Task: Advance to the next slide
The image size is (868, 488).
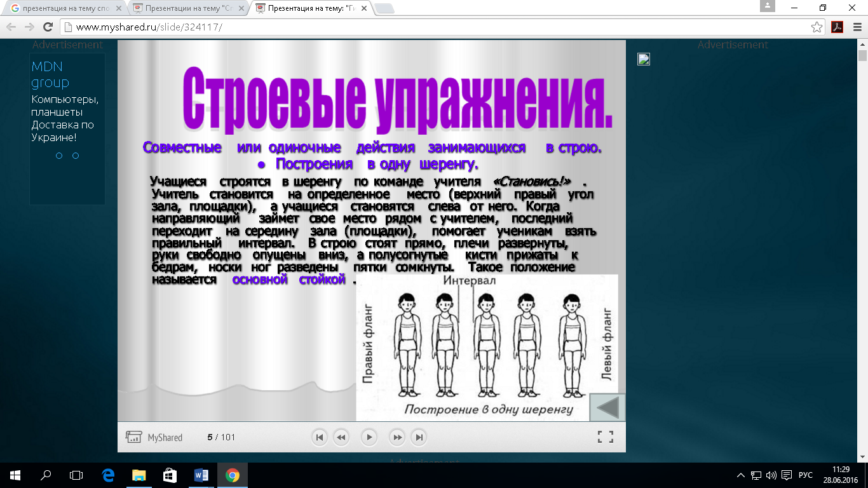Action: tap(397, 437)
